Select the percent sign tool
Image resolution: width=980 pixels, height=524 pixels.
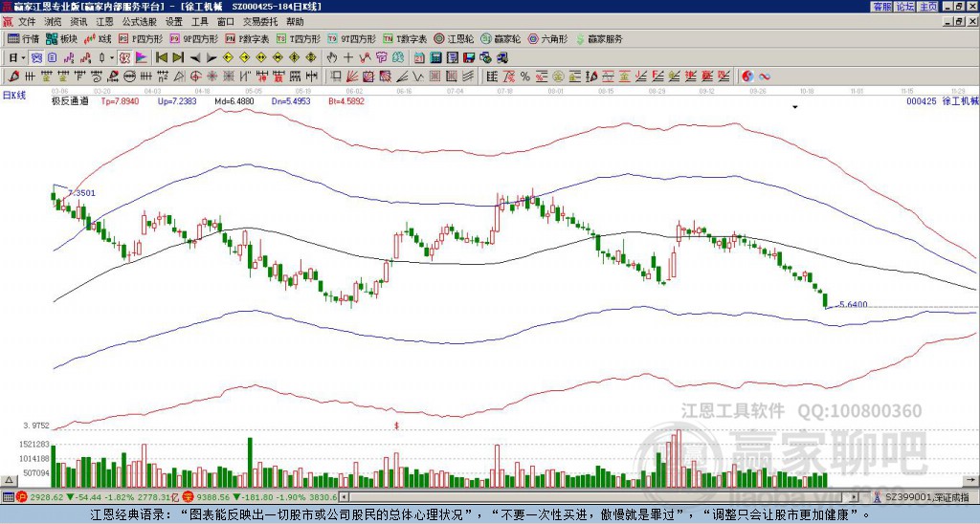525,76
